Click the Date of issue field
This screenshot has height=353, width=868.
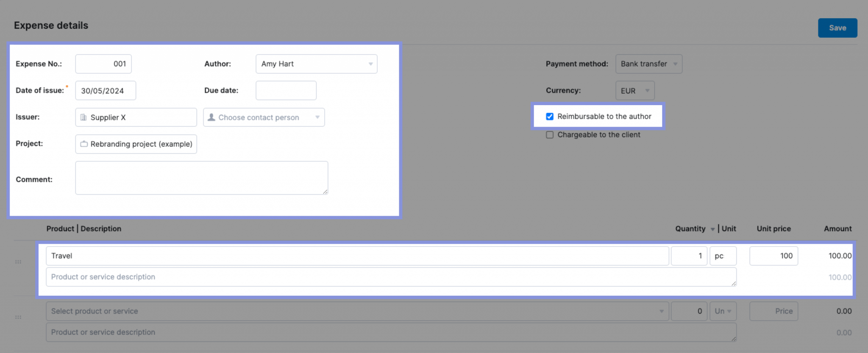pyautogui.click(x=106, y=91)
